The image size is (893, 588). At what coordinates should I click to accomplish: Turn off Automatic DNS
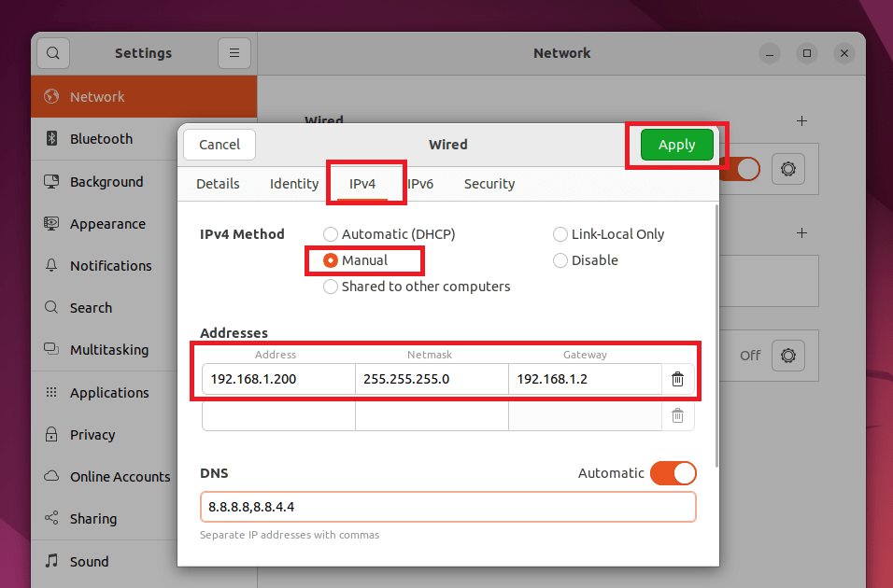(x=673, y=473)
